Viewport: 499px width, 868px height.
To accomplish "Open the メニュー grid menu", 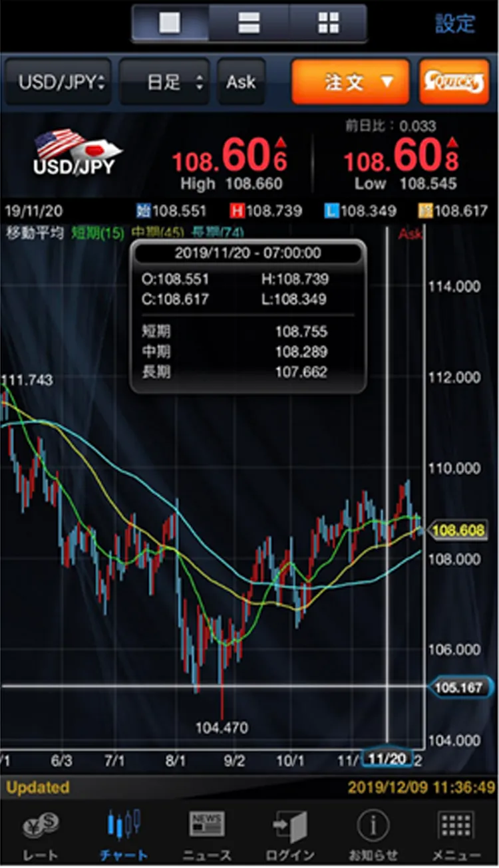I will click(x=456, y=831).
